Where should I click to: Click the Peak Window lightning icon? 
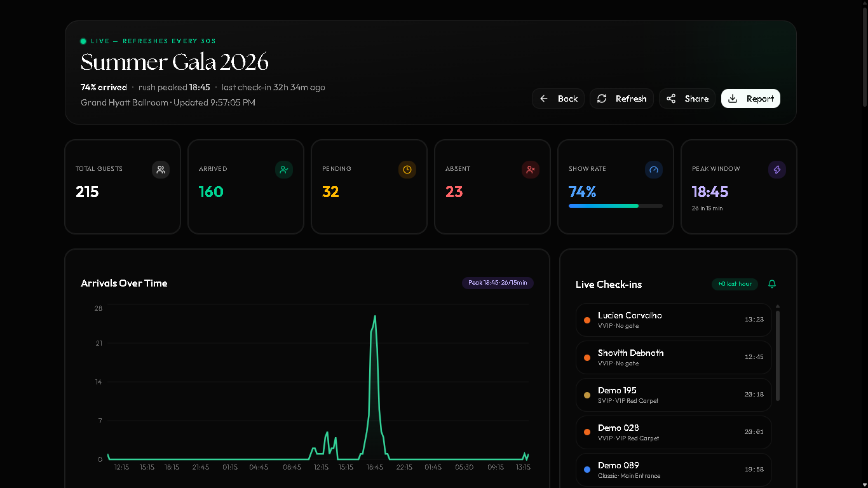pos(777,170)
